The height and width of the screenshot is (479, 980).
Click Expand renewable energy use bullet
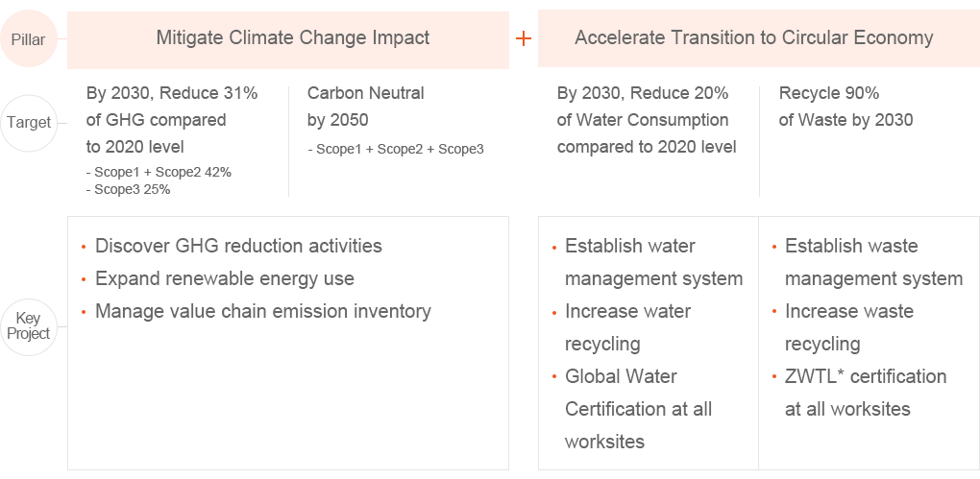point(225,278)
